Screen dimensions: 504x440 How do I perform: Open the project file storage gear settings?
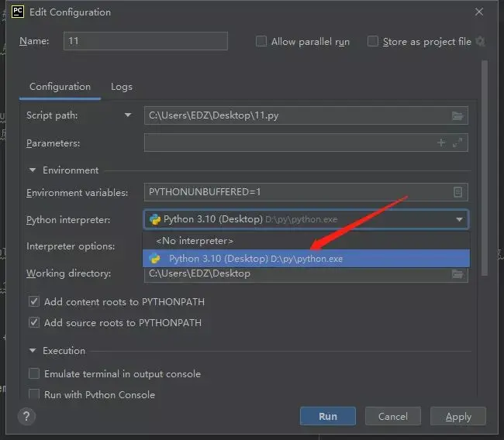pos(480,41)
